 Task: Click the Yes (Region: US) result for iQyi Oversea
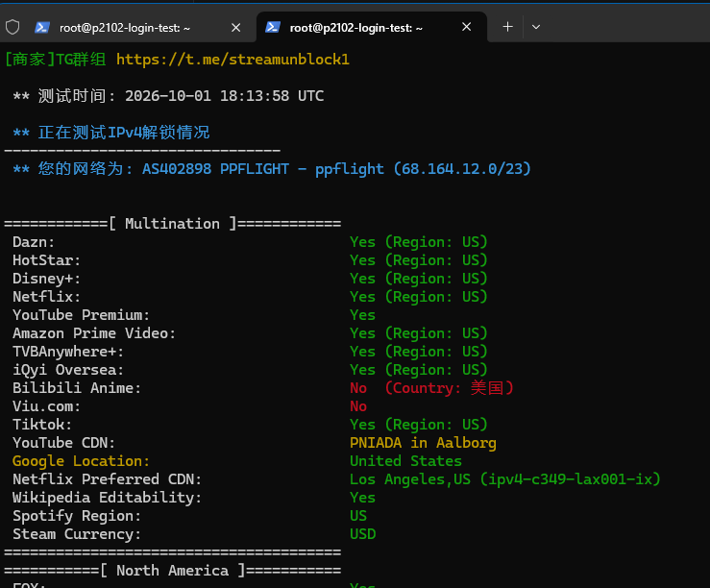(x=418, y=370)
